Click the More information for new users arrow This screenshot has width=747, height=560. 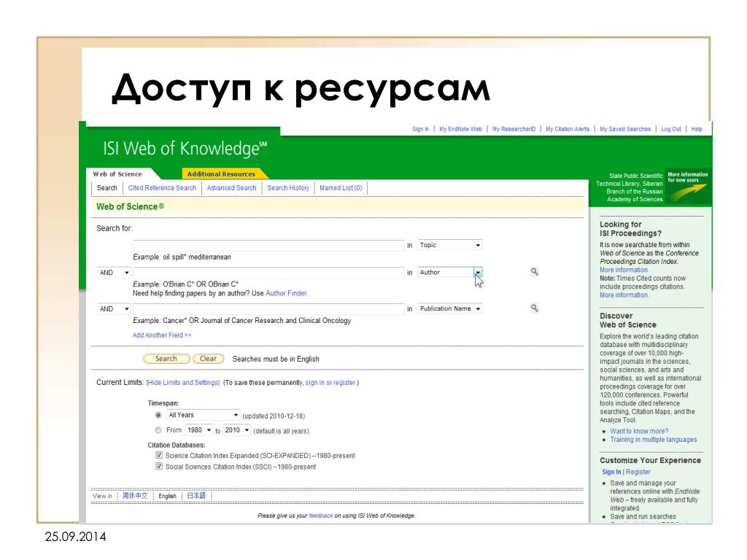pyautogui.click(x=688, y=186)
